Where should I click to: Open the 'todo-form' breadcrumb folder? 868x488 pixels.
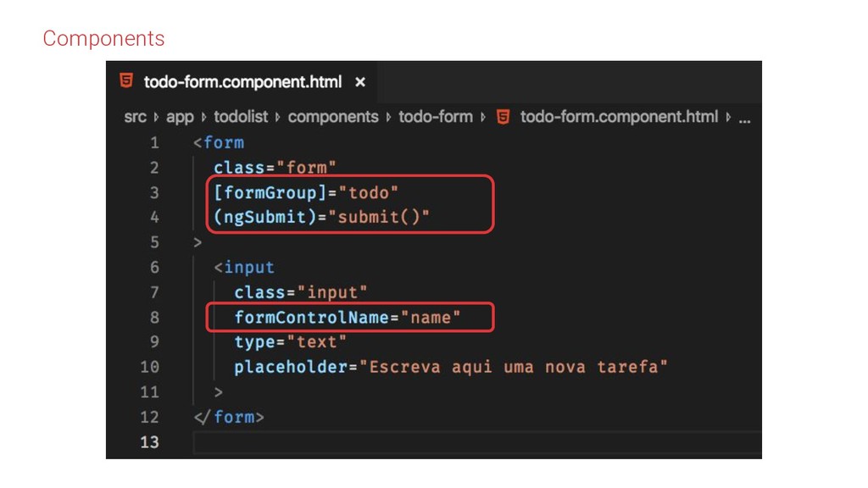[x=436, y=117]
